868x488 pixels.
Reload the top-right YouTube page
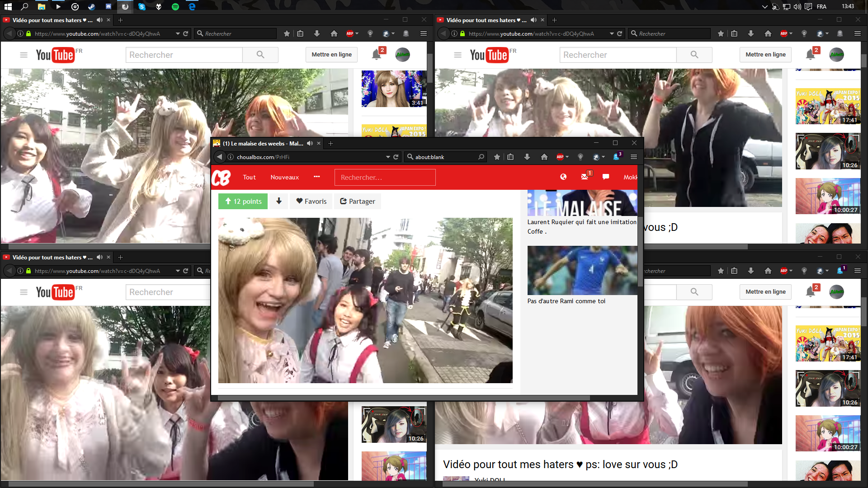pyautogui.click(x=619, y=33)
